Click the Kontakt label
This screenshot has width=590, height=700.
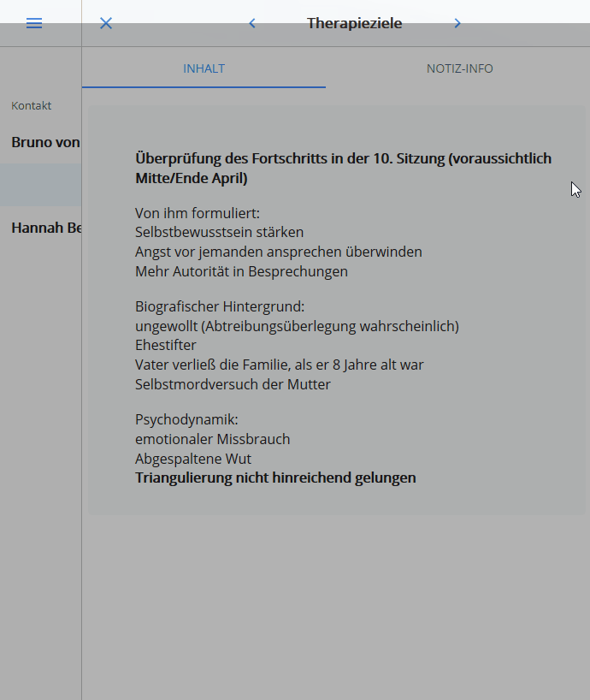pos(32,106)
